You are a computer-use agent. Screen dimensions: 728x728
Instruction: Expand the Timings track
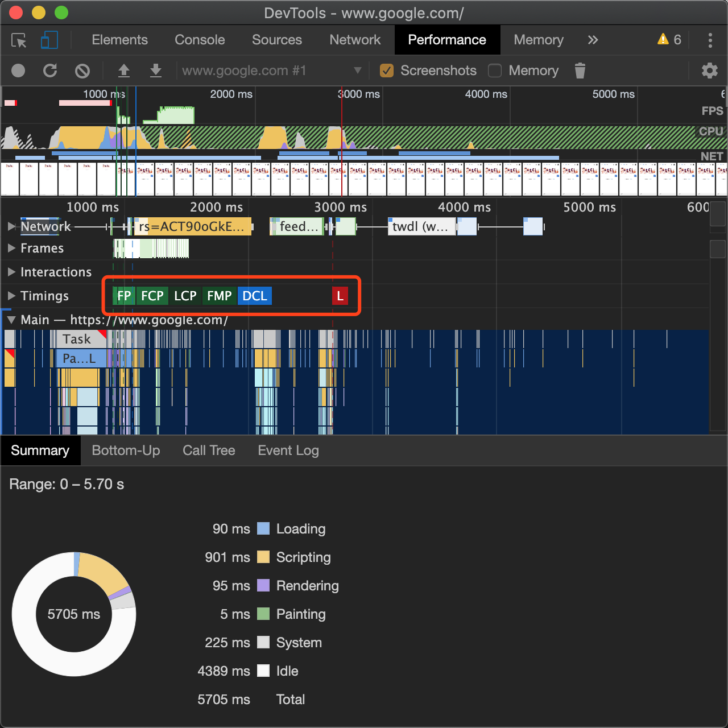tap(11, 296)
